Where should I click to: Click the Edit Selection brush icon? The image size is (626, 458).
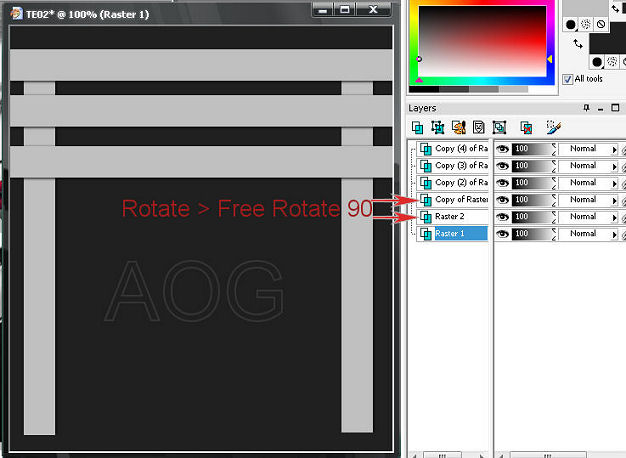(x=554, y=128)
